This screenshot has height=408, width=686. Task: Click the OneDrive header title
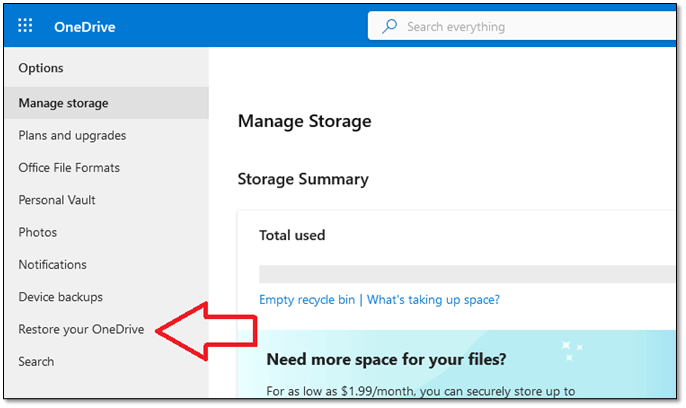(x=85, y=27)
